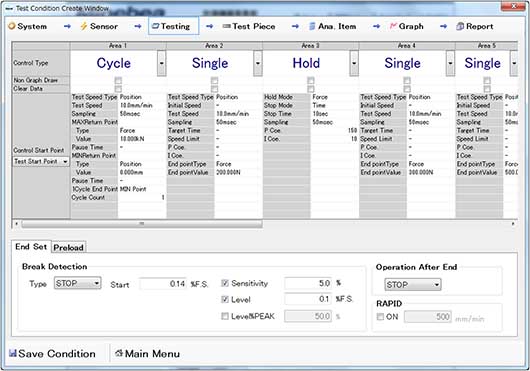The image size is (530, 371).
Task: Toggle Clear Data checkbox for Area 4
Action: (x=407, y=89)
